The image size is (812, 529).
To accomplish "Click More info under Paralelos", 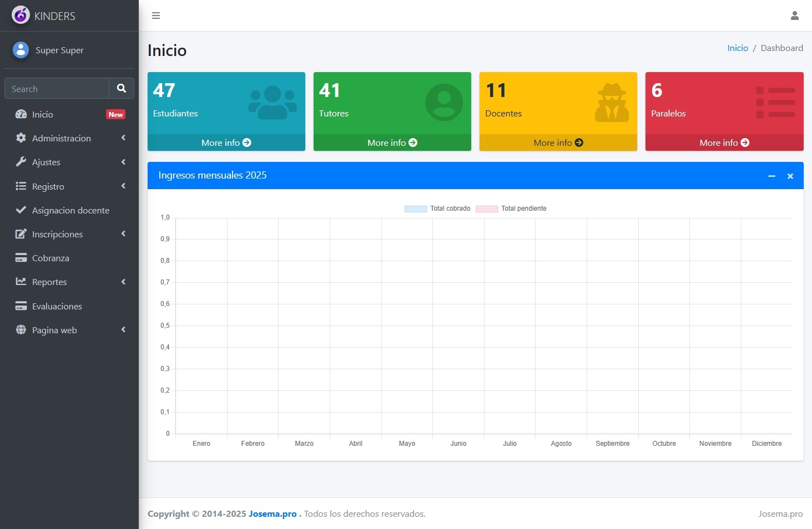I will (x=724, y=143).
